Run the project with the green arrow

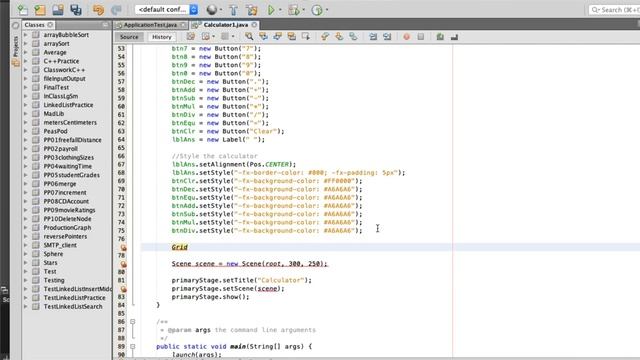pos(271,10)
